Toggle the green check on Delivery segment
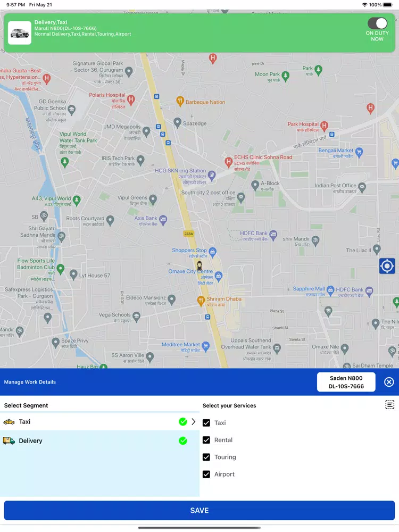The height and width of the screenshot is (532, 399). tap(183, 440)
